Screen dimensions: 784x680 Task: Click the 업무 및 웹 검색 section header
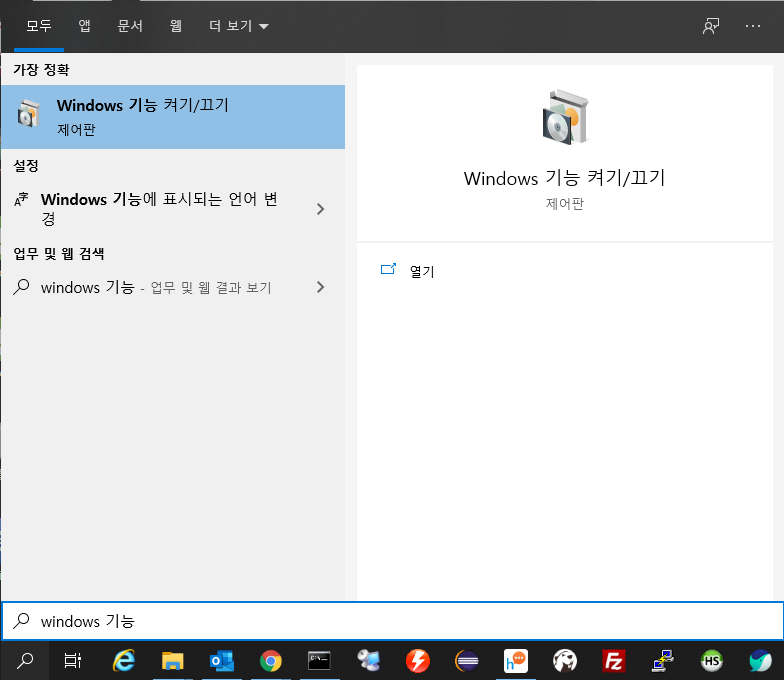(x=58, y=254)
